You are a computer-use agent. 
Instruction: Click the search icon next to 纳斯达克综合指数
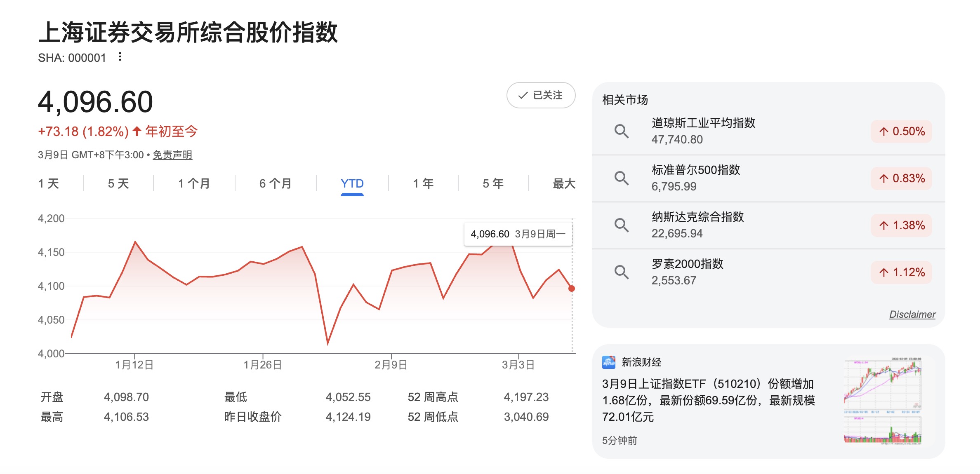[x=621, y=225]
